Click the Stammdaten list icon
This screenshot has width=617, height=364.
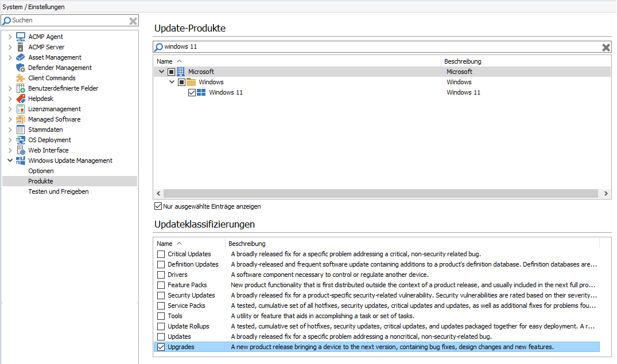pos(21,130)
